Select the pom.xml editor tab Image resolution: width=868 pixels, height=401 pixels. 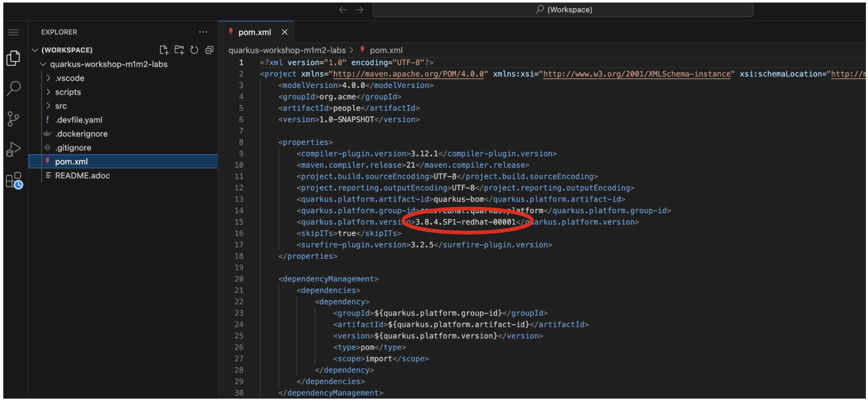click(x=256, y=32)
